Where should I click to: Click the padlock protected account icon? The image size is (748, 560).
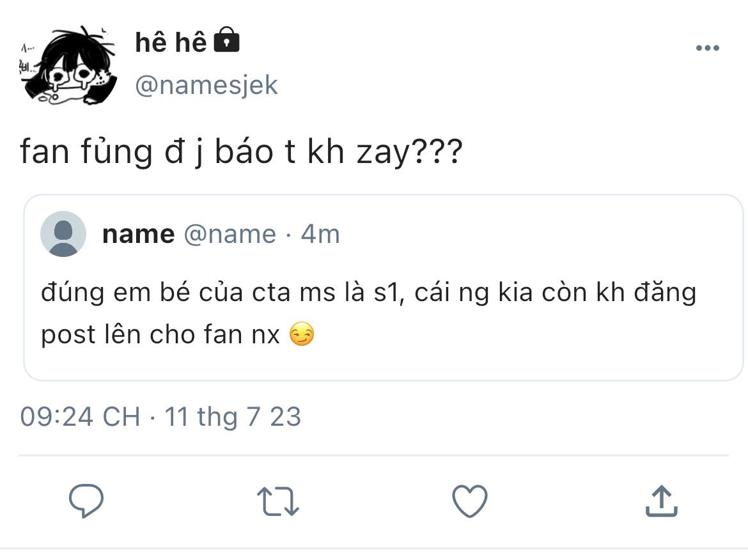(x=226, y=42)
